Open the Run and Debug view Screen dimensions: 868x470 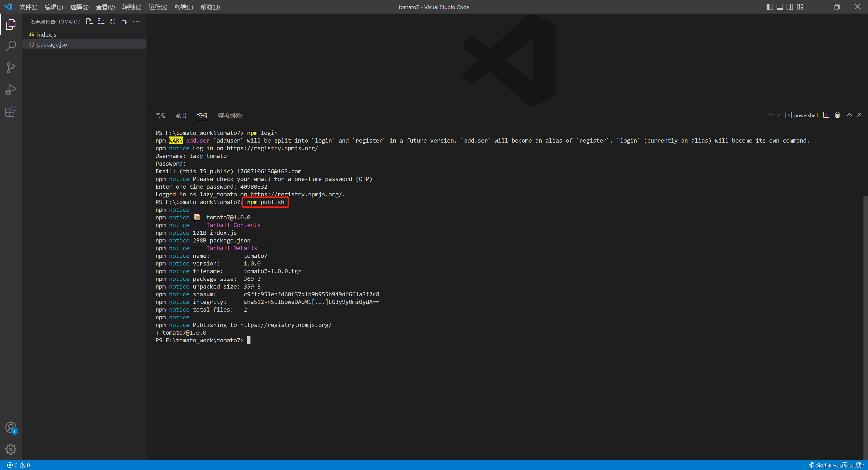click(11, 90)
